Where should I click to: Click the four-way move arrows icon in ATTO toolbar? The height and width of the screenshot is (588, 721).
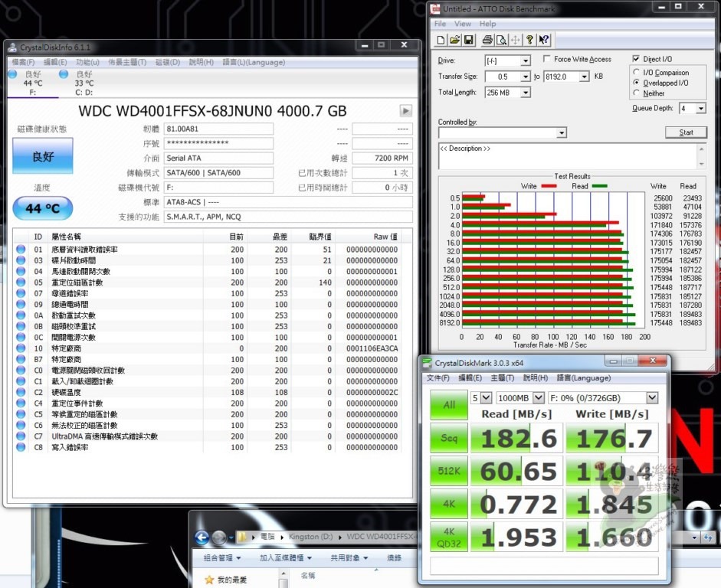pyautogui.click(x=516, y=40)
